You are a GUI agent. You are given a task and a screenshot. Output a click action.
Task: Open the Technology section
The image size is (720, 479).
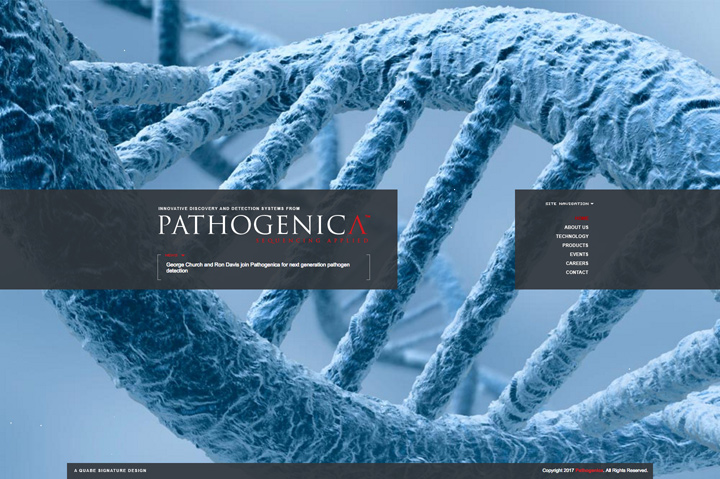tap(572, 237)
